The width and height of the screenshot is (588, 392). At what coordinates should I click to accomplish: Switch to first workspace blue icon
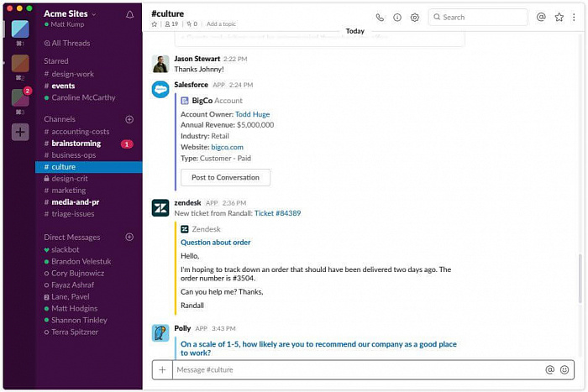pos(20,29)
